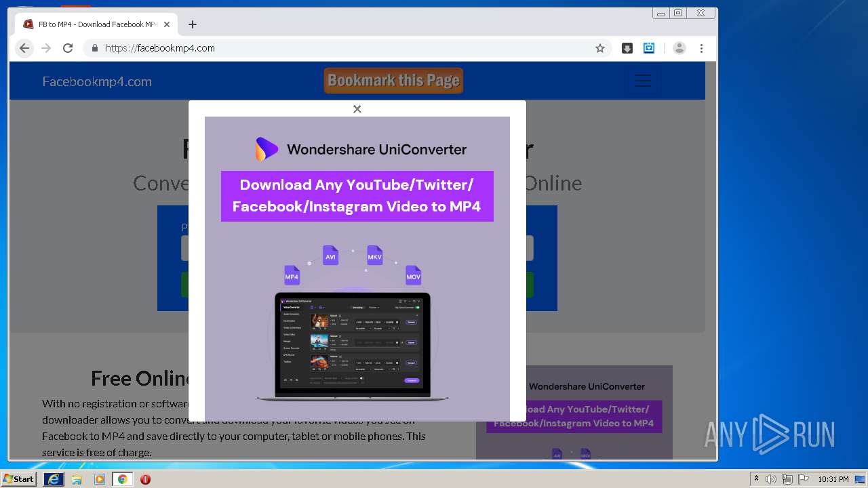Click the MOV file icon in ad
The image size is (868, 488).
point(414,276)
